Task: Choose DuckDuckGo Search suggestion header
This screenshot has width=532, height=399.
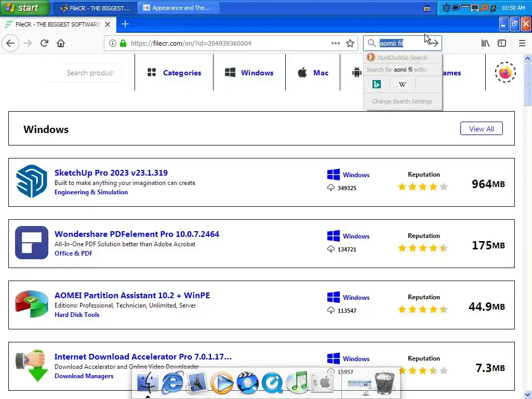Action: [x=403, y=58]
